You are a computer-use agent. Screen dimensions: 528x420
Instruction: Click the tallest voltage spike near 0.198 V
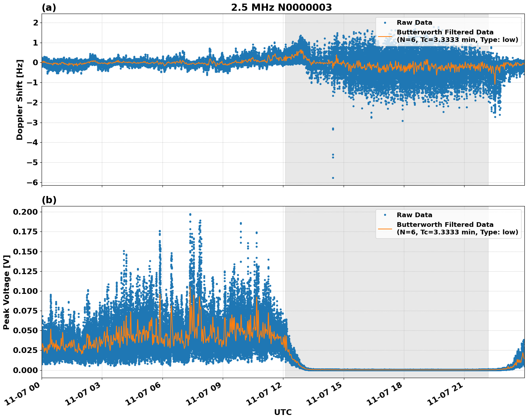click(x=190, y=214)
